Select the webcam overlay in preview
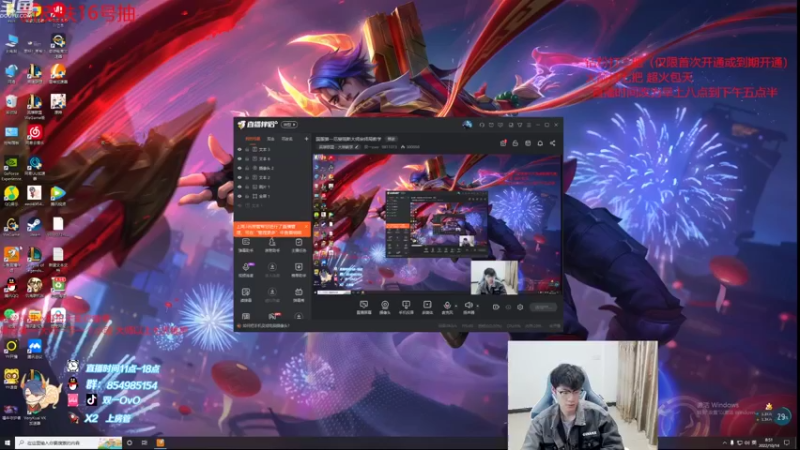Viewport: 800px width, 450px height. click(494, 278)
